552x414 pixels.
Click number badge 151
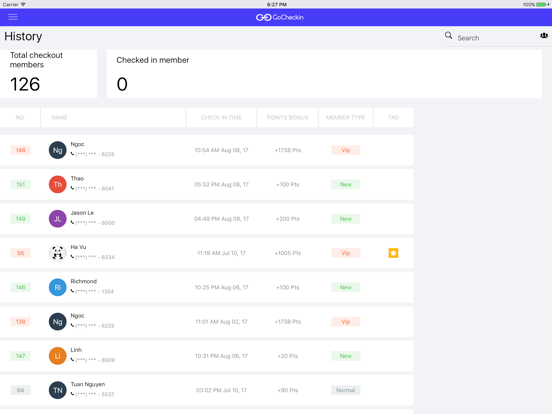(x=20, y=184)
